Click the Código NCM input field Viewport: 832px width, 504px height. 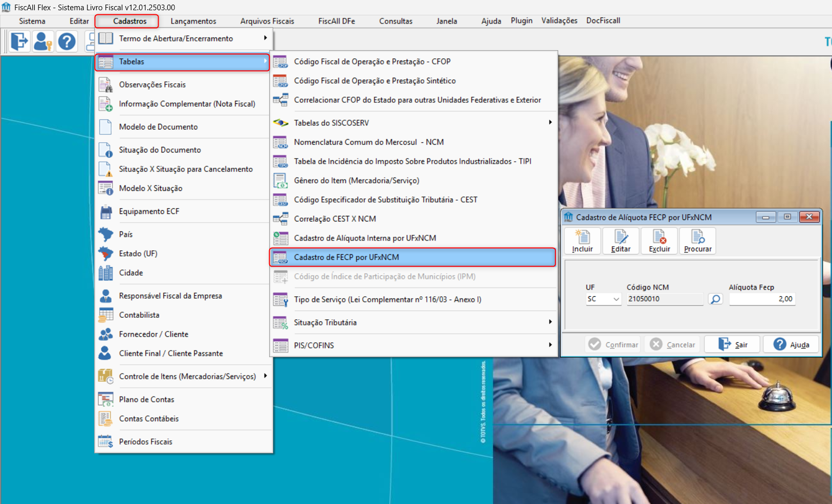click(x=665, y=299)
